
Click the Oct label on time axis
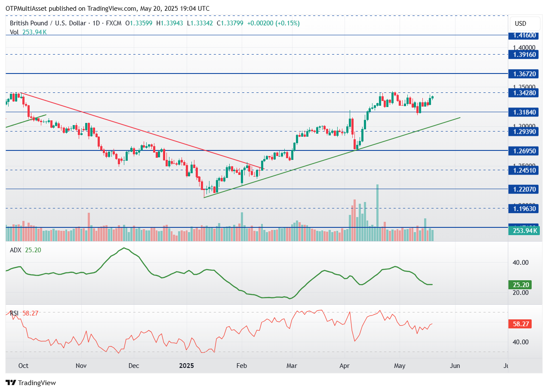[23, 366]
